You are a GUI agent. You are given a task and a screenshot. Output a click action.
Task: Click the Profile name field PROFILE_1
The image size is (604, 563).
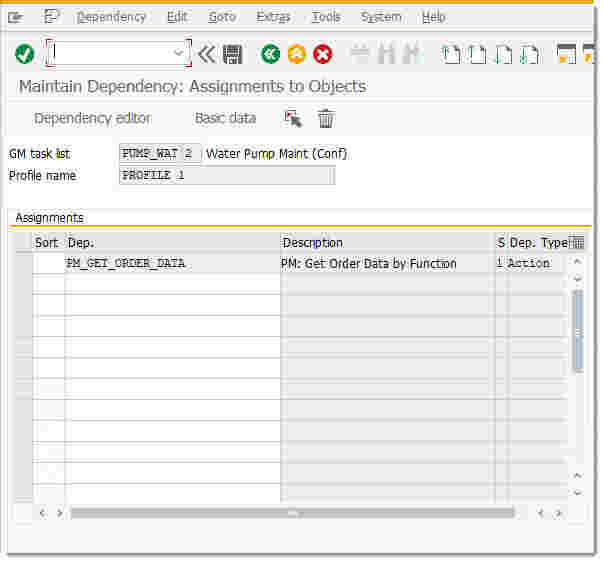[227, 175]
